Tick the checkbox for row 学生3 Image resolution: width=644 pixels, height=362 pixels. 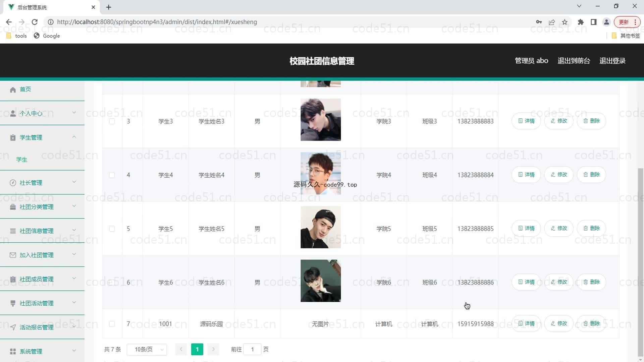click(x=112, y=121)
